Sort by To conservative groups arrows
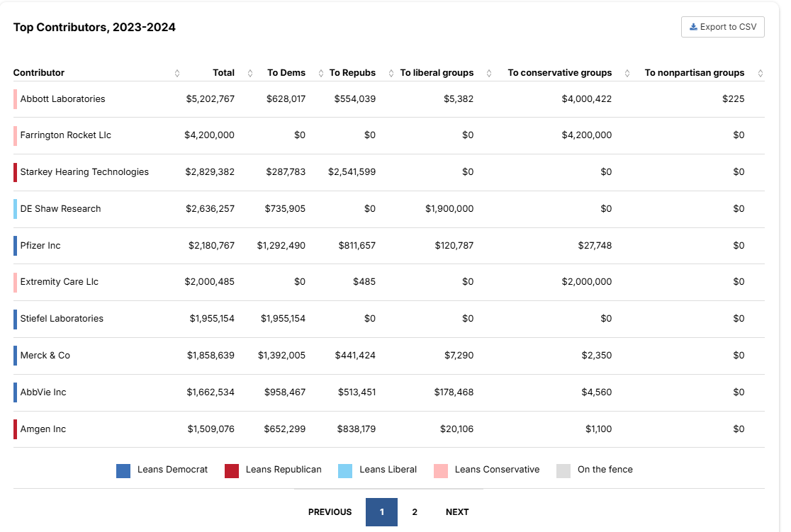The height and width of the screenshot is (532, 791). [x=627, y=73]
